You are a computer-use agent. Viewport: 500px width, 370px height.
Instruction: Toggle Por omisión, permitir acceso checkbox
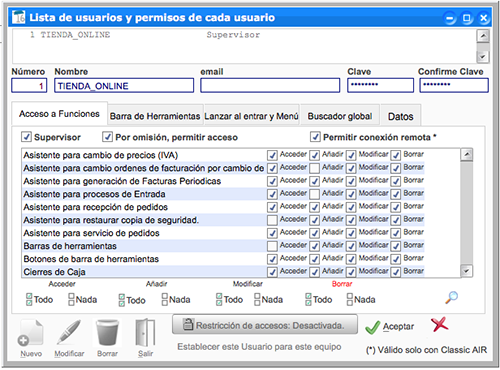tap(107, 137)
